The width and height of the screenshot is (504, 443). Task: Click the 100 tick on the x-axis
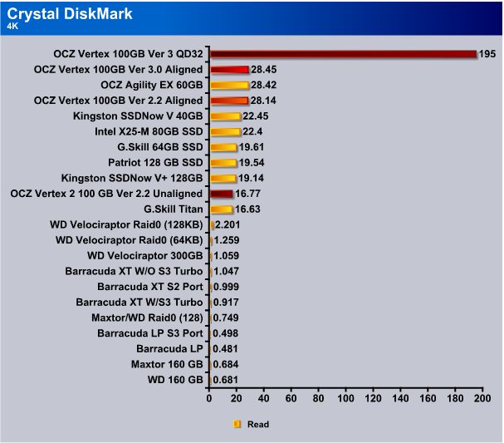point(345,398)
